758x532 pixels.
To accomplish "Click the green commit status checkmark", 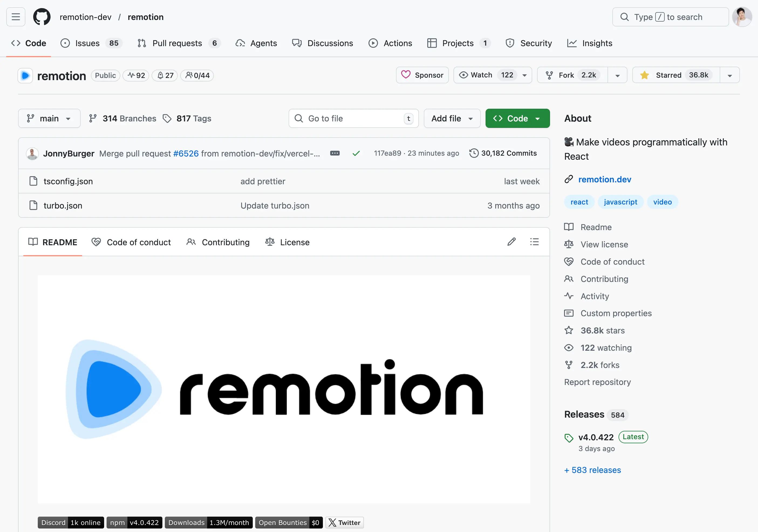I will point(356,153).
